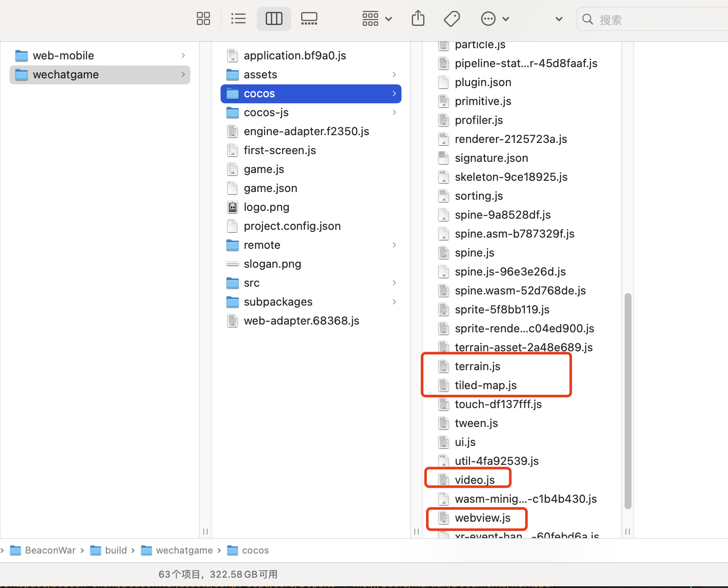Click the tween.js file icon
Image resolution: width=728 pixels, height=588 pixels.
(444, 423)
